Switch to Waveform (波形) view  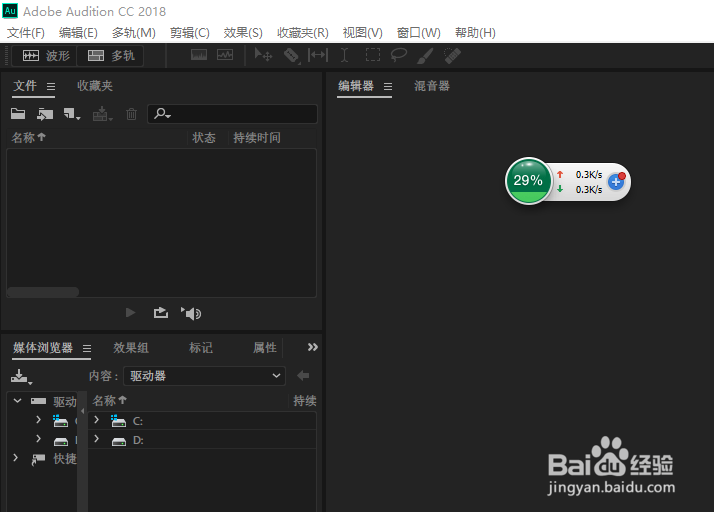tap(45, 56)
